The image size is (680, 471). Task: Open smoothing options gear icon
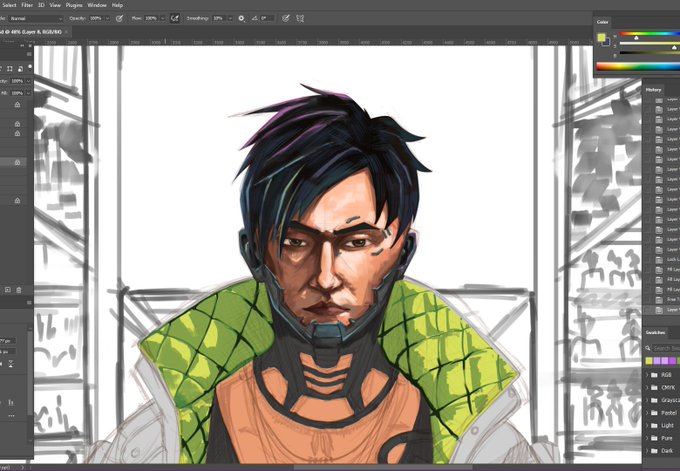point(242,19)
